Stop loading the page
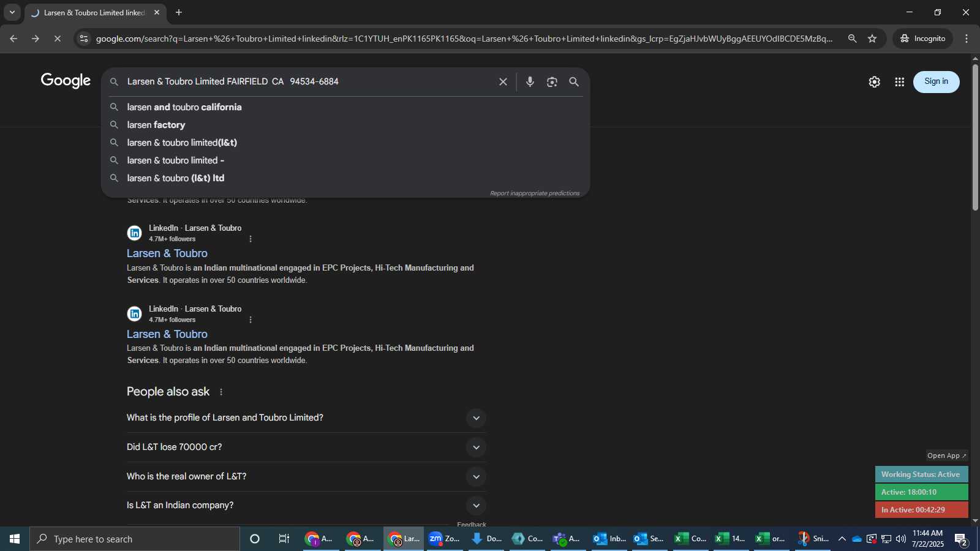Viewport: 980px width, 551px height. 57,39
